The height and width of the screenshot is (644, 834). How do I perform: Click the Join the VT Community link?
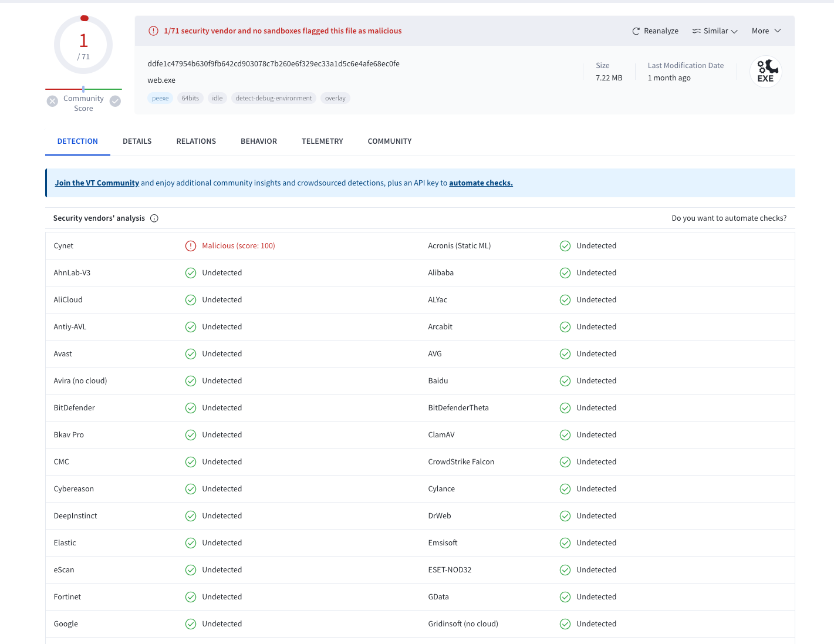97,183
